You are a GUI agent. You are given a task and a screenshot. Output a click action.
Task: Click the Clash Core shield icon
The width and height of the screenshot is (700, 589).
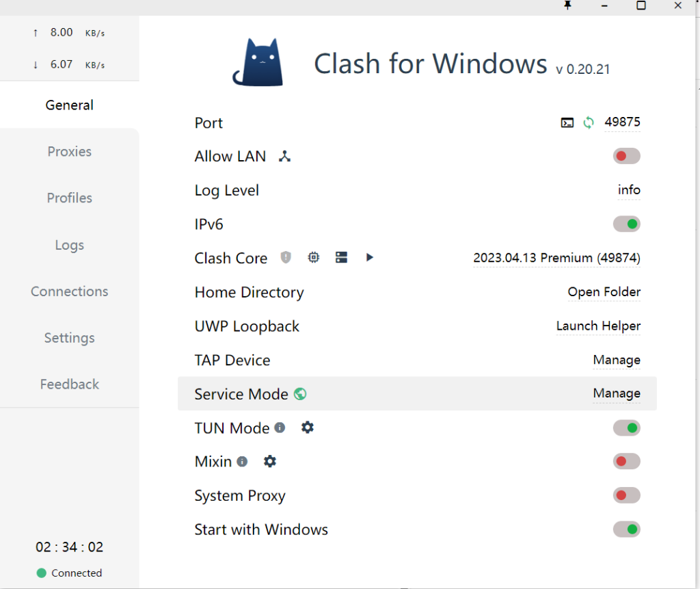(286, 257)
